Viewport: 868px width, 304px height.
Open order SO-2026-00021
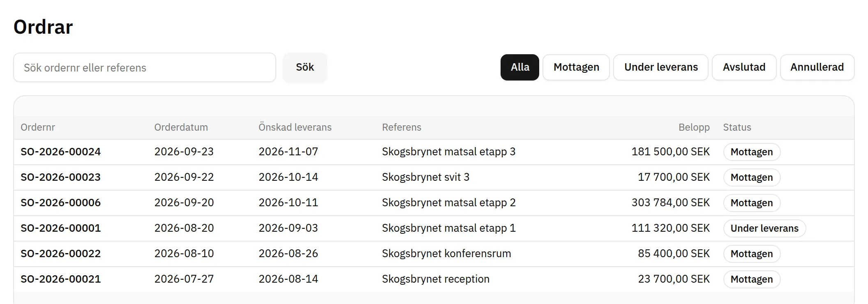point(61,279)
